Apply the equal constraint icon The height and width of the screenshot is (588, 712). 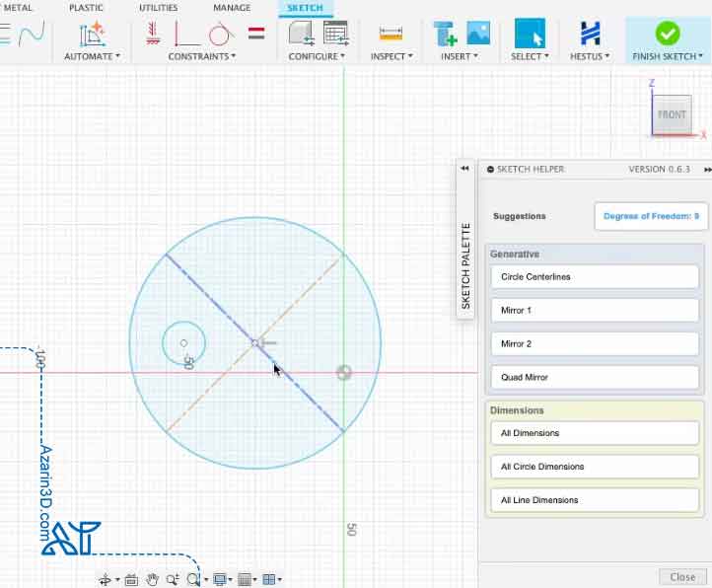coord(255,34)
